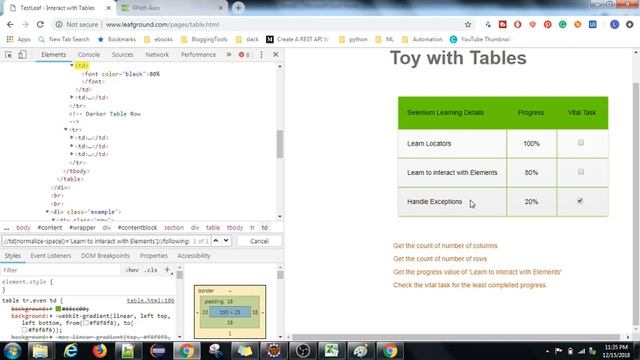
Task: Click Get the count of number of rows
Action: click(440, 259)
